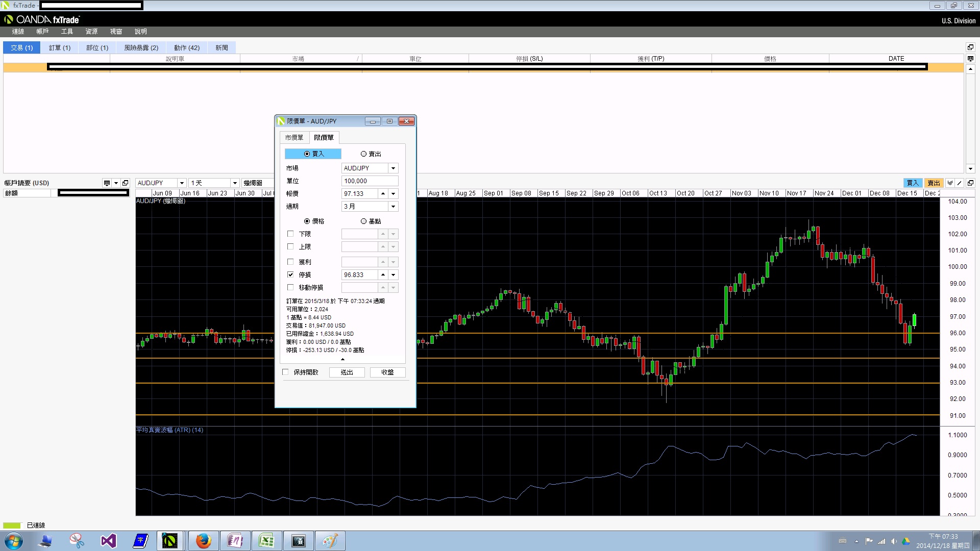This screenshot has width=980, height=551.
Task: Open the Paint icon in the taskbar
Action: pos(330,541)
